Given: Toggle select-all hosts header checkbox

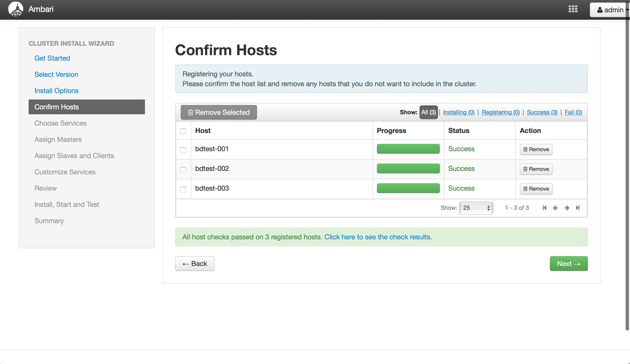Looking at the screenshot, I should pyautogui.click(x=183, y=131).
